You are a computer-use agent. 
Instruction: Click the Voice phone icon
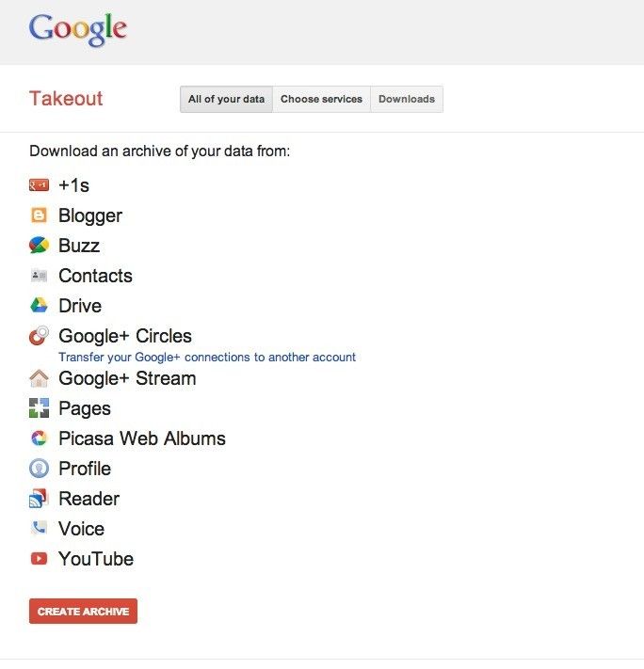(x=39, y=529)
